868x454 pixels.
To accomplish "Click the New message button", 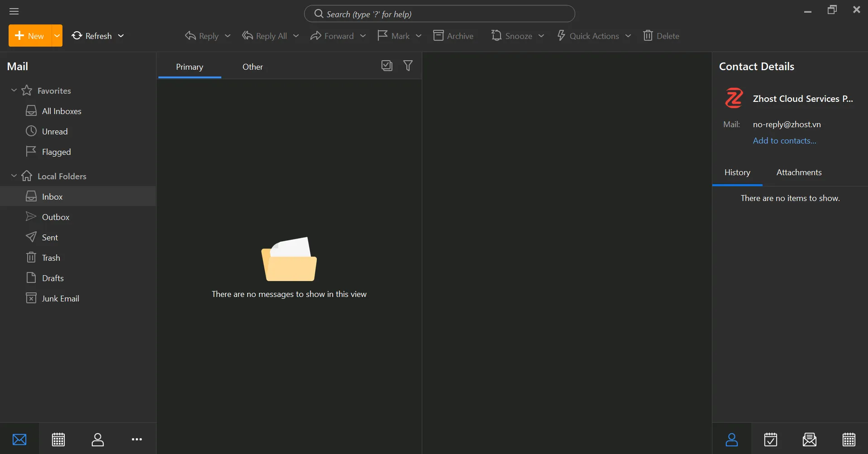I will click(x=30, y=36).
